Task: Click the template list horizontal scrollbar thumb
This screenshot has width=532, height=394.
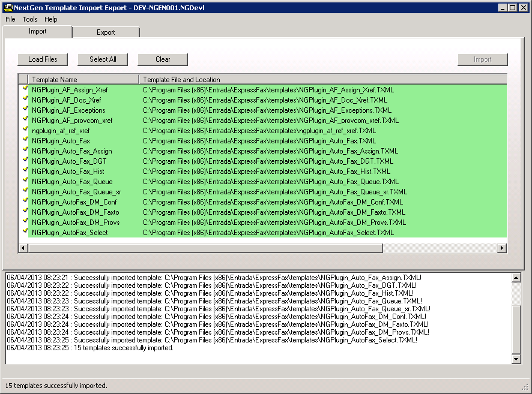Action: (205, 248)
